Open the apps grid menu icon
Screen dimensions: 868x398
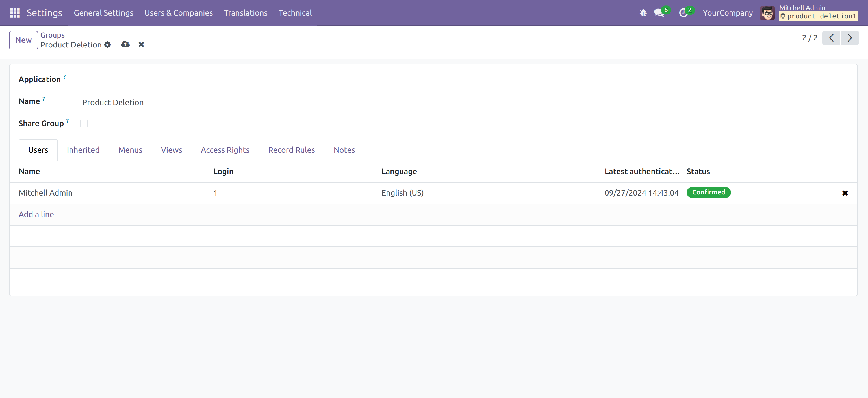pos(15,13)
